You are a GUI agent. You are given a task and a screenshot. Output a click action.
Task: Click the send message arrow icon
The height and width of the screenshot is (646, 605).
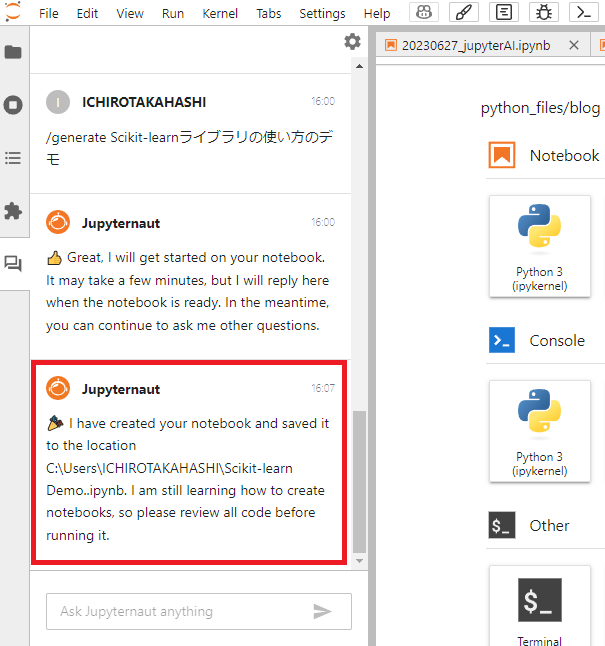coord(322,611)
